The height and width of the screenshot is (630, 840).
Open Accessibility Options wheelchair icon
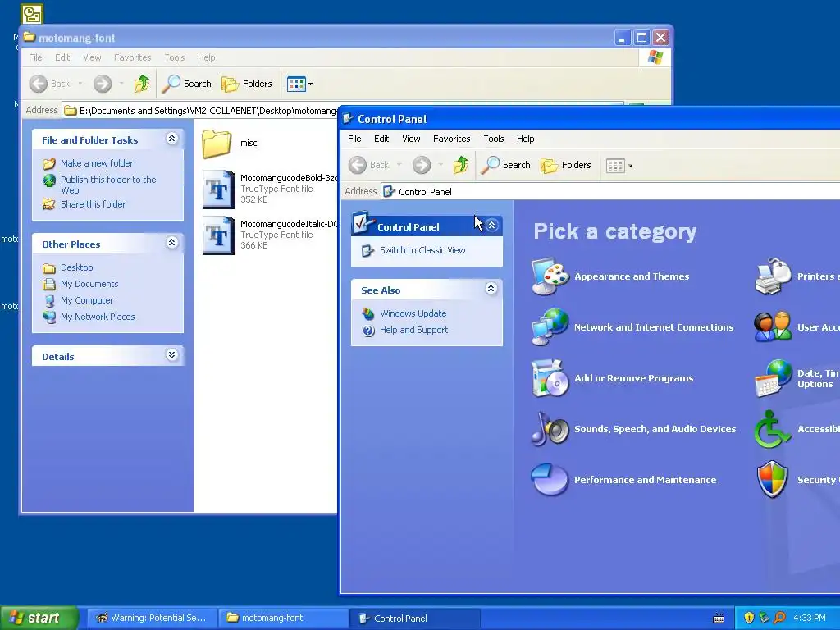tap(773, 428)
